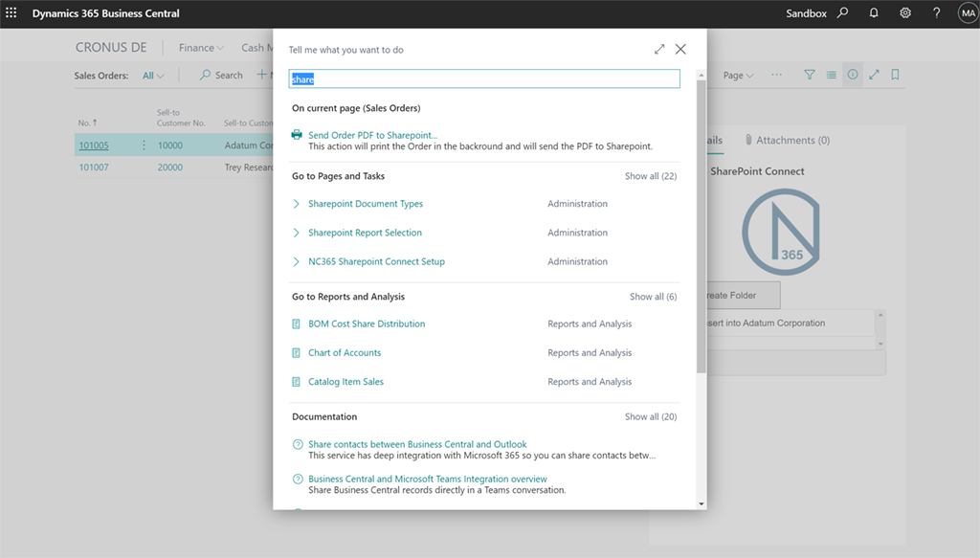The image size is (980, 558).
Task: Click the dialog scrollbar down arrow
Action: [702, 503]
